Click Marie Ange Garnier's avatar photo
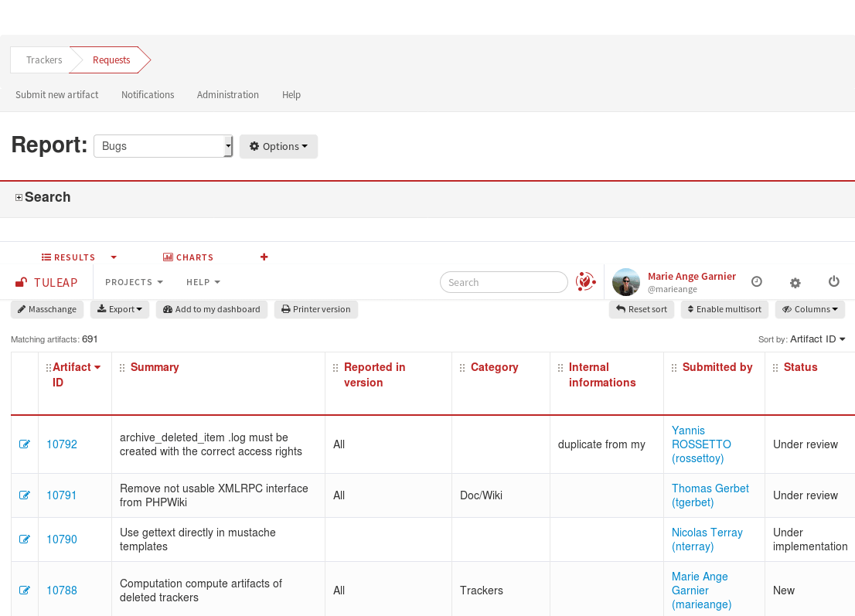The image size is (855, 616). click(626, 282)
